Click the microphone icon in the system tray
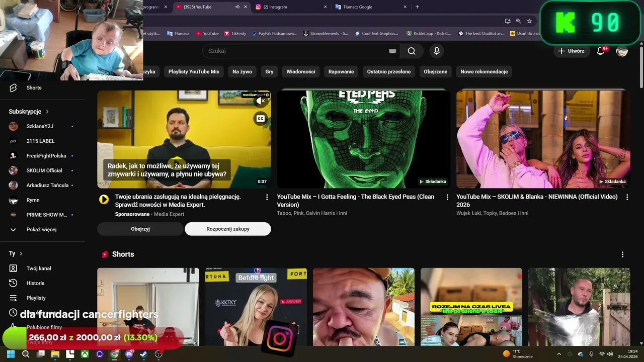644x362 pixels. [591, 354]
